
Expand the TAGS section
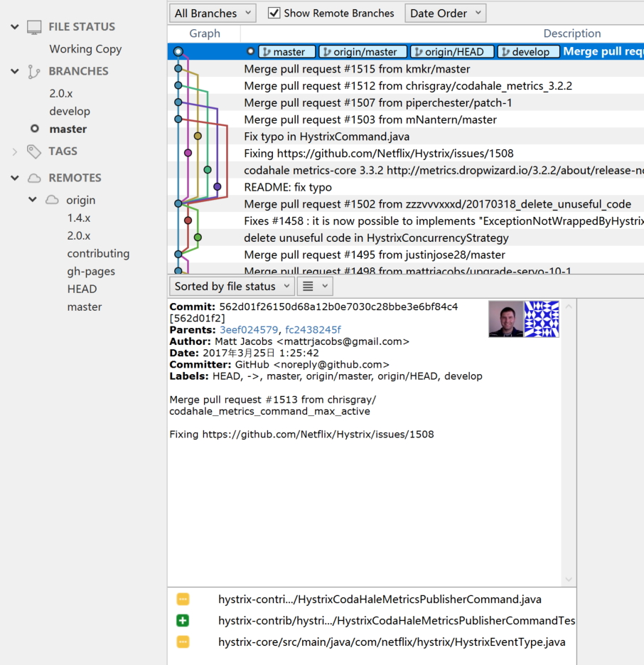(x=15, y=151)
